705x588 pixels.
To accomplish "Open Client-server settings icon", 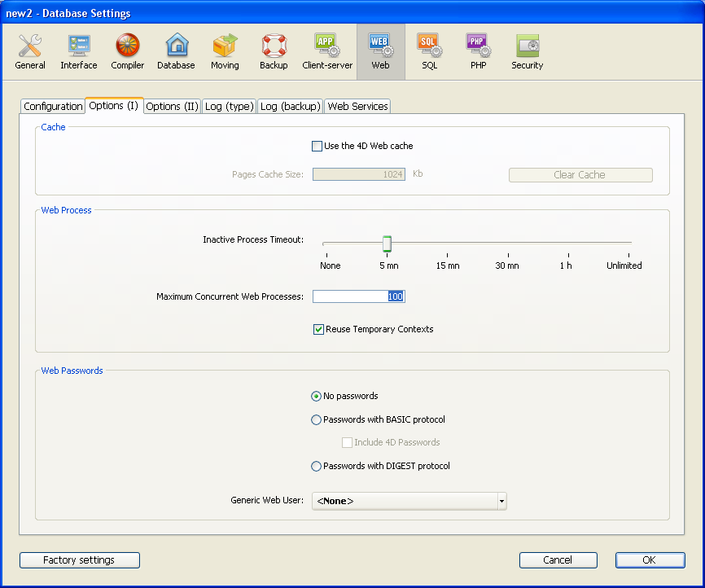I will pyautogui.click(x=327, y=51).
